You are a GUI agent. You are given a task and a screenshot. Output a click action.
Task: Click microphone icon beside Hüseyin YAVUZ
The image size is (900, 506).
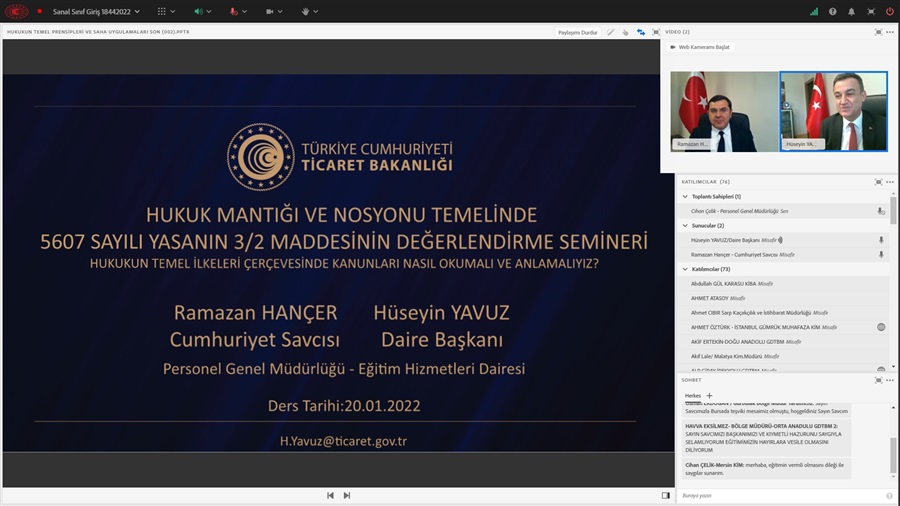pos(881,240)
